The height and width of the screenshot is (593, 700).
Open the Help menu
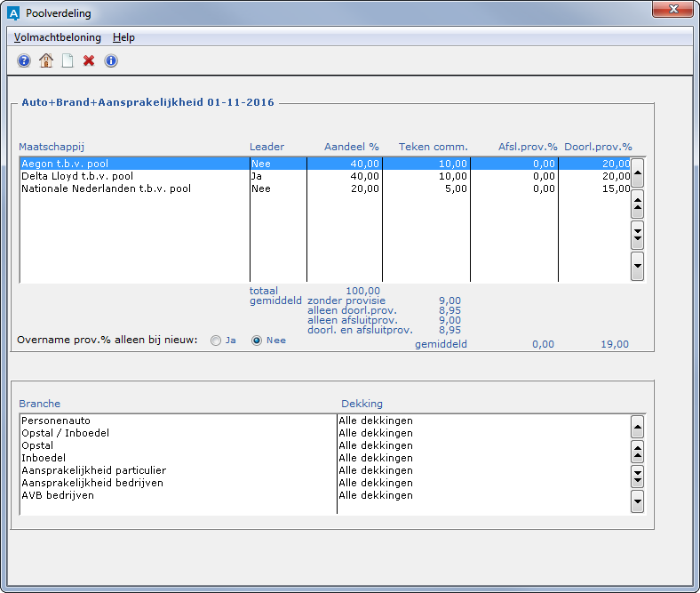pos(123,37)
